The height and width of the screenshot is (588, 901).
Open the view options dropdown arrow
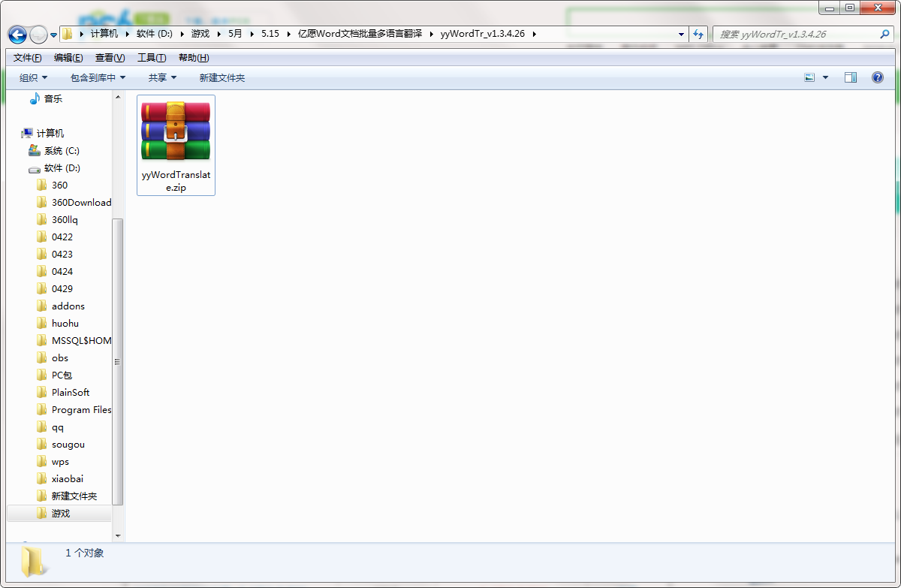[x=826, y=77]
